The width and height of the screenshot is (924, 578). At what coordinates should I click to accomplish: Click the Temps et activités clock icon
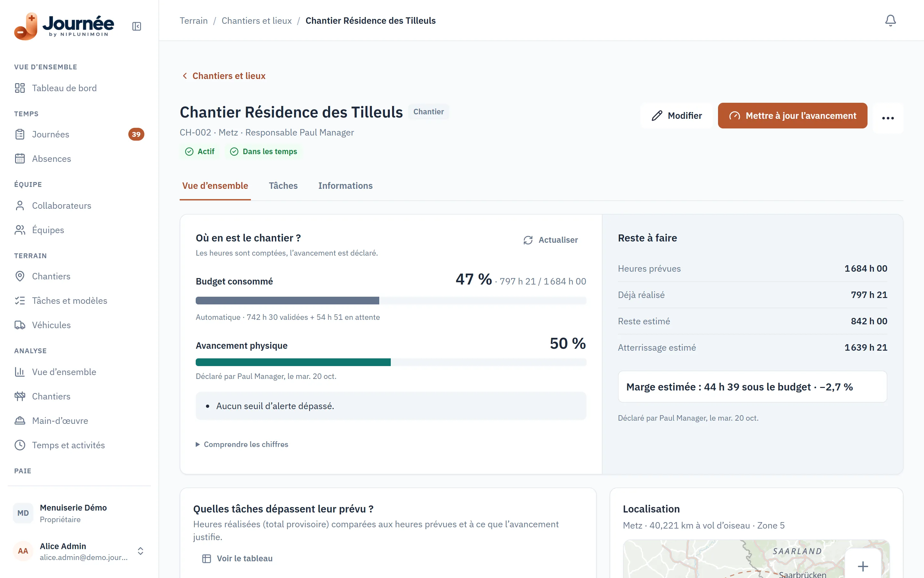20,445
